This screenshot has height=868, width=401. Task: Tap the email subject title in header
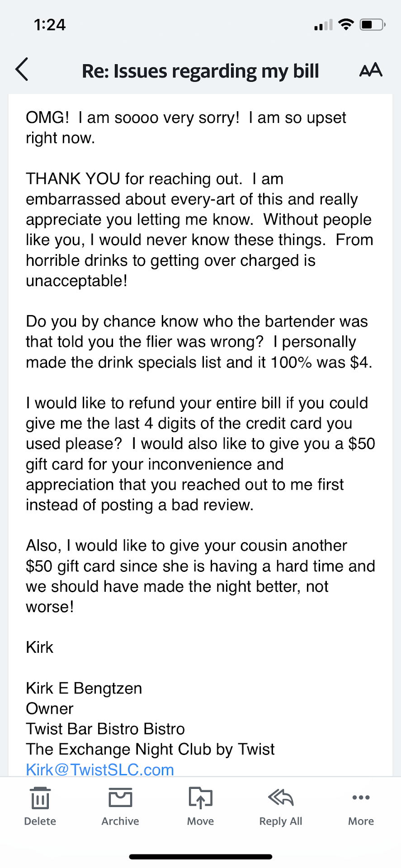(200, 71)
